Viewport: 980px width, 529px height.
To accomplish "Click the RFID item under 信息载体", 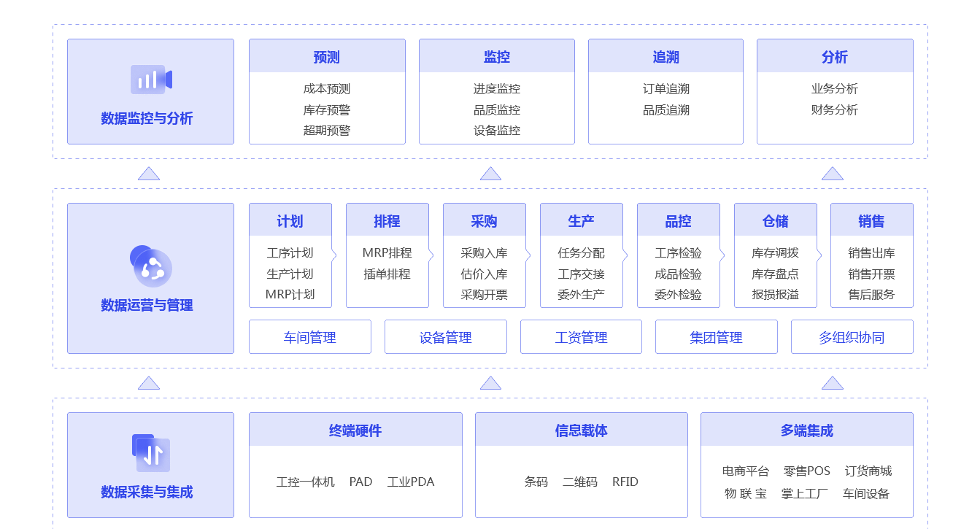I will point(625,482).
